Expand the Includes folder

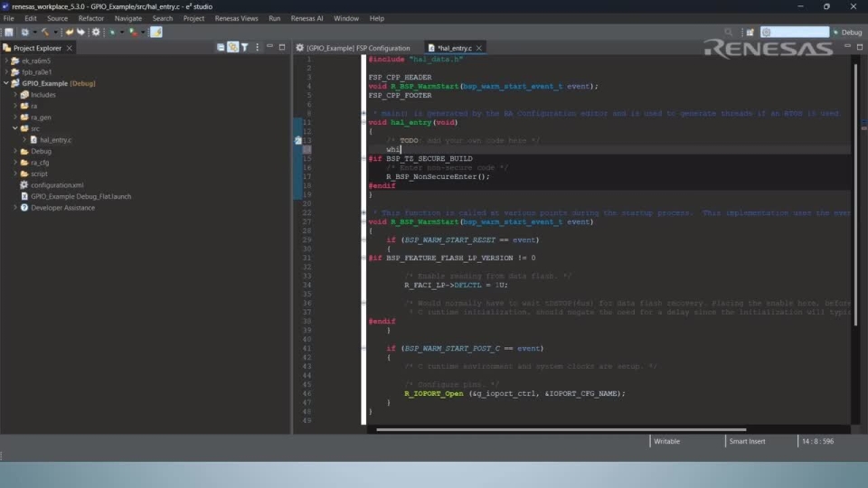[x=15, y=95]
